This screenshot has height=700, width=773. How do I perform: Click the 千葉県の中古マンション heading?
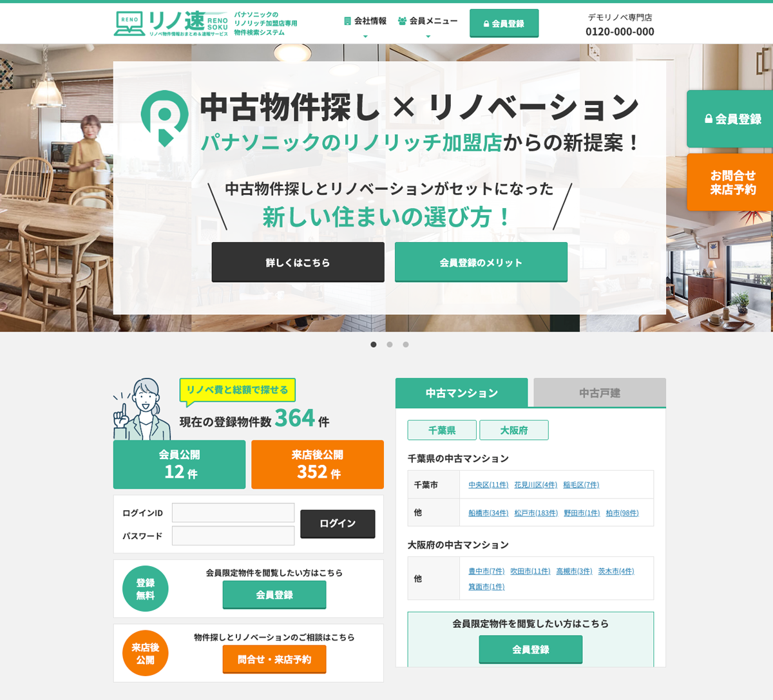[x=458, y=459]
